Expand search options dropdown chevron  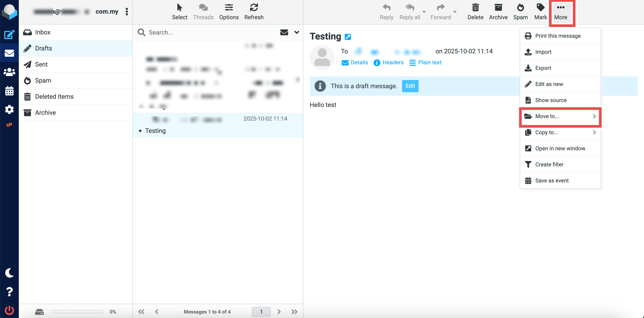(297, 32)
